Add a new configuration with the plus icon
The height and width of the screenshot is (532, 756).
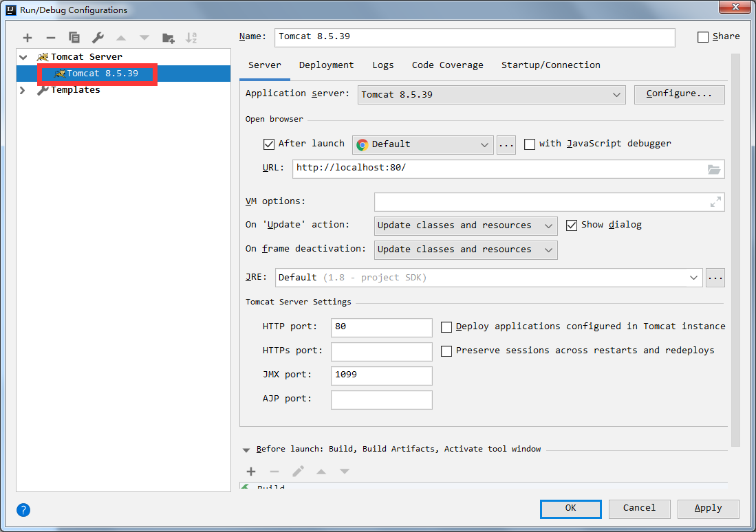28,38
